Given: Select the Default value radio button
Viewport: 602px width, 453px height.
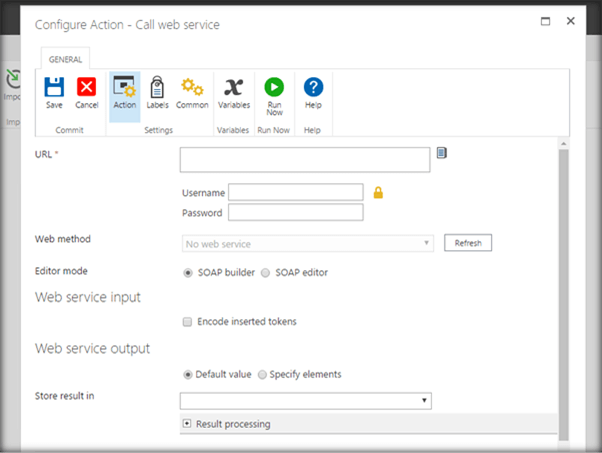Looking at the screenshot, I should [188, 375].
